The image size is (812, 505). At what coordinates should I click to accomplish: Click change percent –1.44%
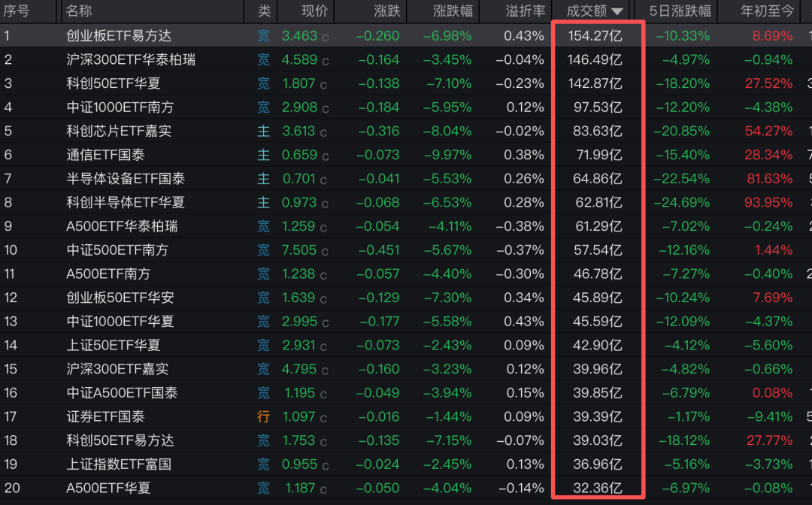tap(449, 416)
